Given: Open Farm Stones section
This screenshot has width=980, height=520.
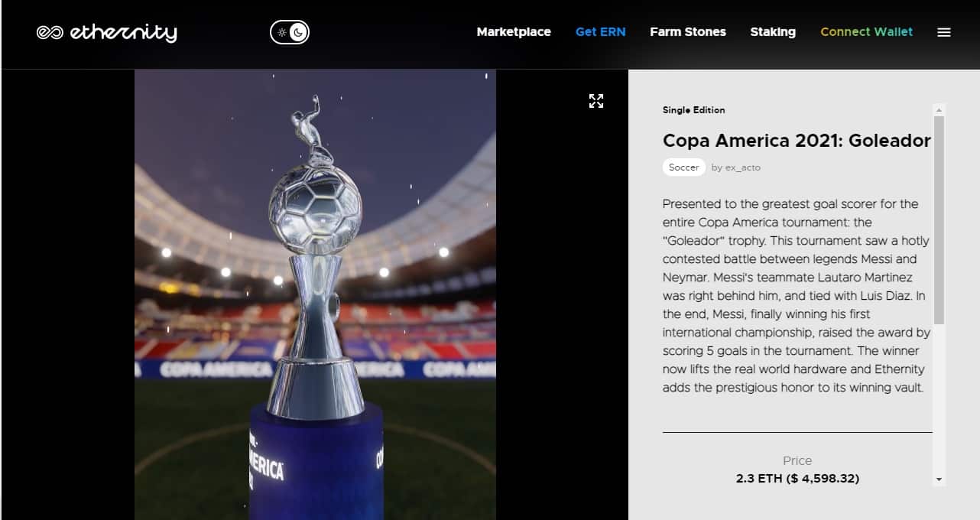Looking at the screenshot, I should tap(688, 32).
